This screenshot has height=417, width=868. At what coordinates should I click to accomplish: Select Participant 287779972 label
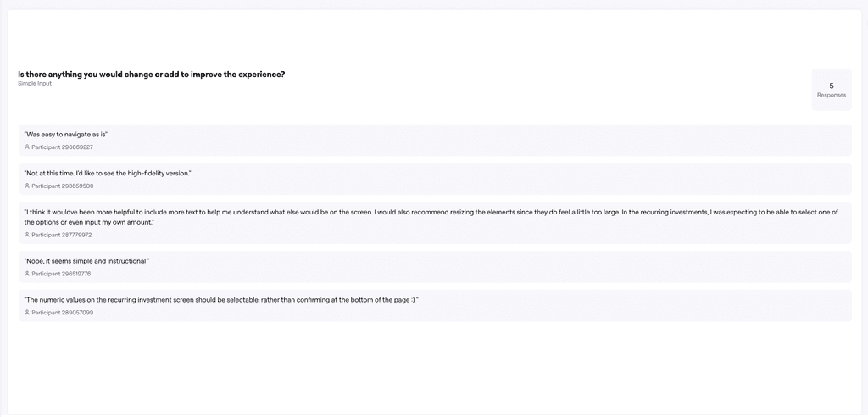point(61,235)
